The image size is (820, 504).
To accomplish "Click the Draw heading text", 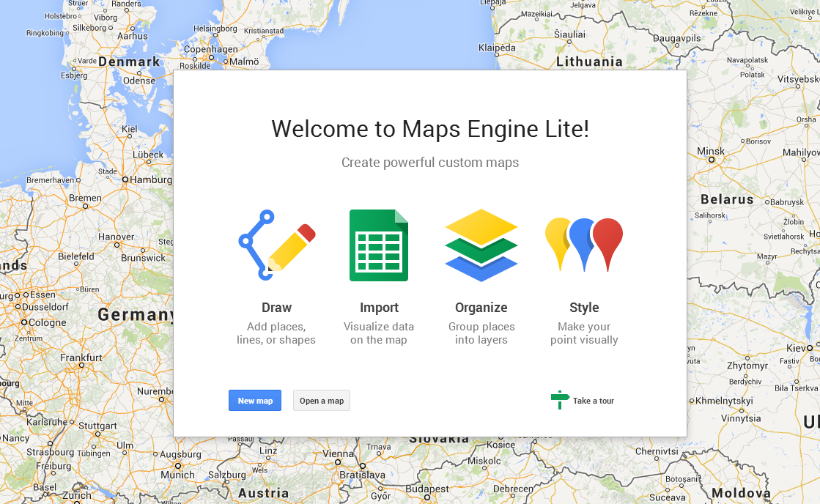I will (276, 308).
